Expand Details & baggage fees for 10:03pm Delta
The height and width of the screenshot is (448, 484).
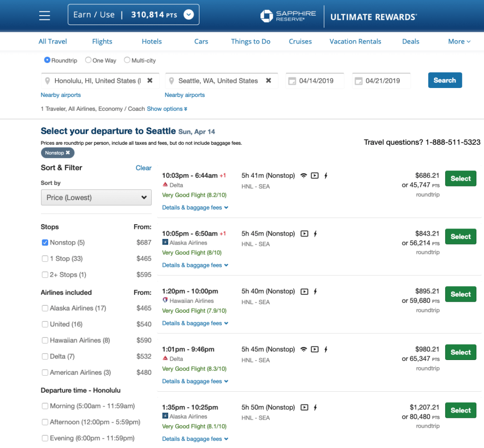(x=195, y=208)
